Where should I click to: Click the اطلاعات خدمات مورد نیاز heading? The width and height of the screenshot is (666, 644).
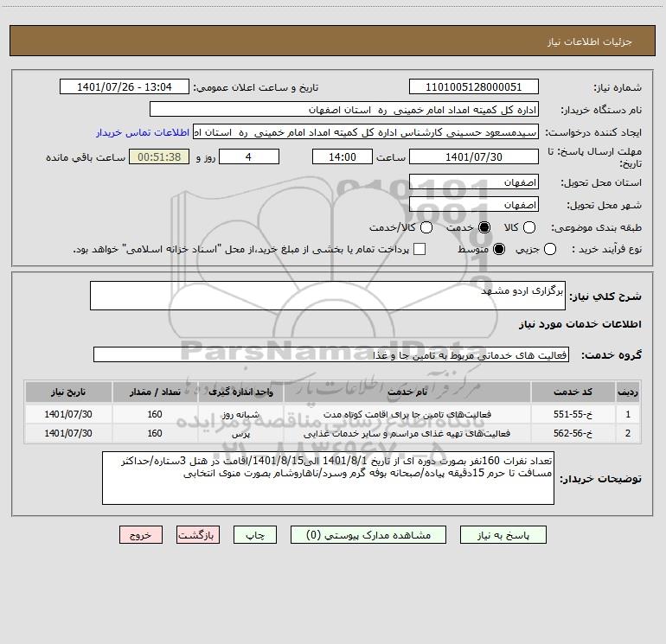[x=580, y=324]
